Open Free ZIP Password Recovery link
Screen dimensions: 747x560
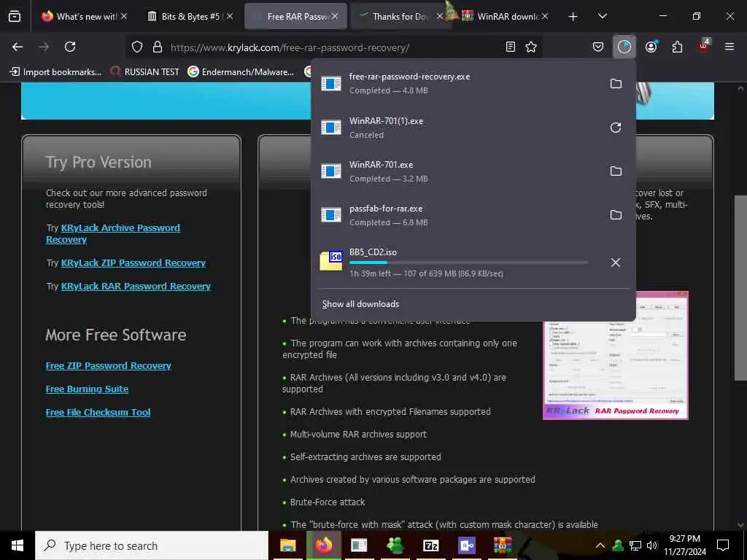(109, 366)
